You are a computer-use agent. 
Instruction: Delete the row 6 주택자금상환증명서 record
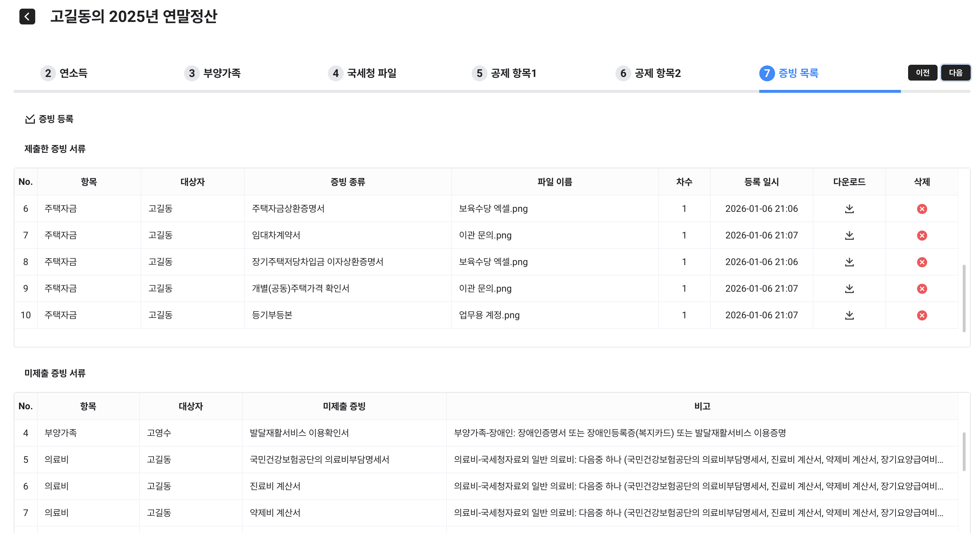[921, 209]
